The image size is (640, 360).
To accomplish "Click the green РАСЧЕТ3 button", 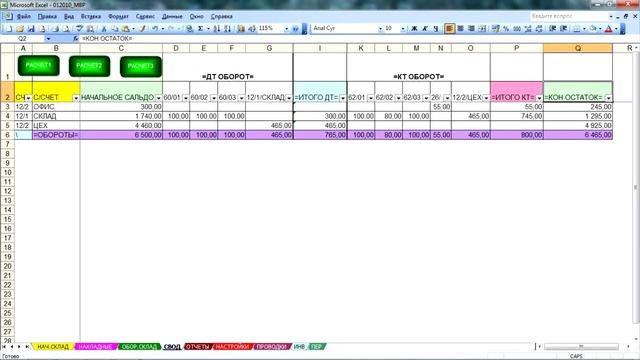I will coord(141,67).
